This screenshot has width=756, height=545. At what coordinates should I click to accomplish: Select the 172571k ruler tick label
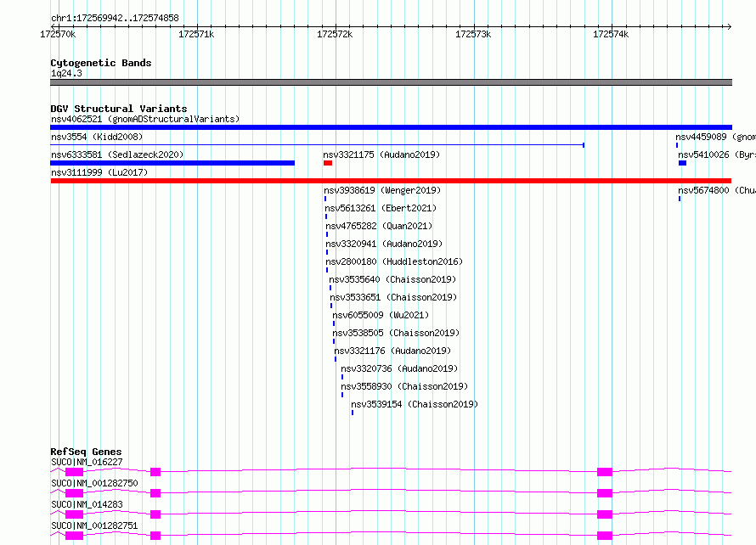pyautogui.click(x=196, y=34)
